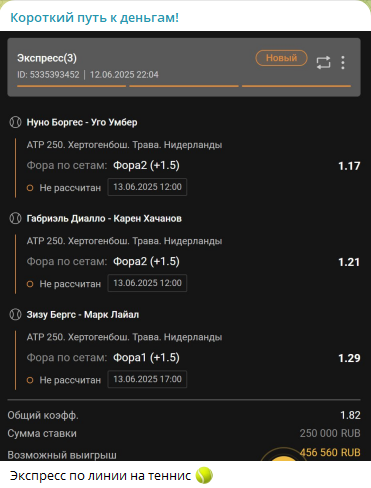The image size is (371, 488).
Task: Open the Короткий путь к деньгам channel link
Action: click(94, 17)
